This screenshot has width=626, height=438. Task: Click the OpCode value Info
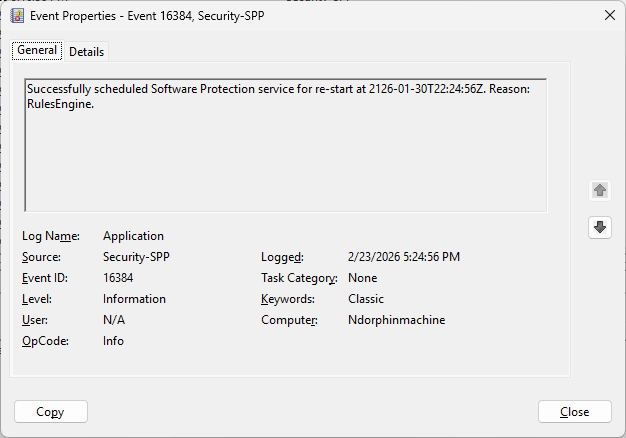point(113,341)
